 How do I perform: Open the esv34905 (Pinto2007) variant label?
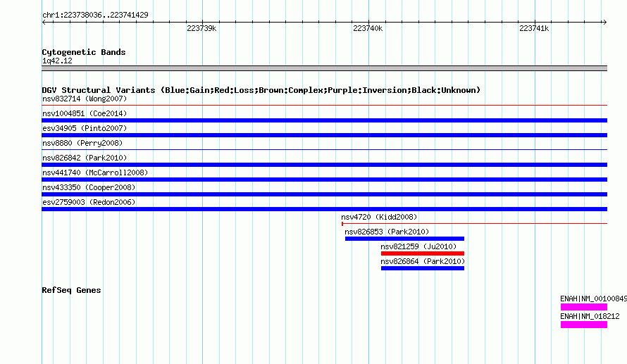85,128
